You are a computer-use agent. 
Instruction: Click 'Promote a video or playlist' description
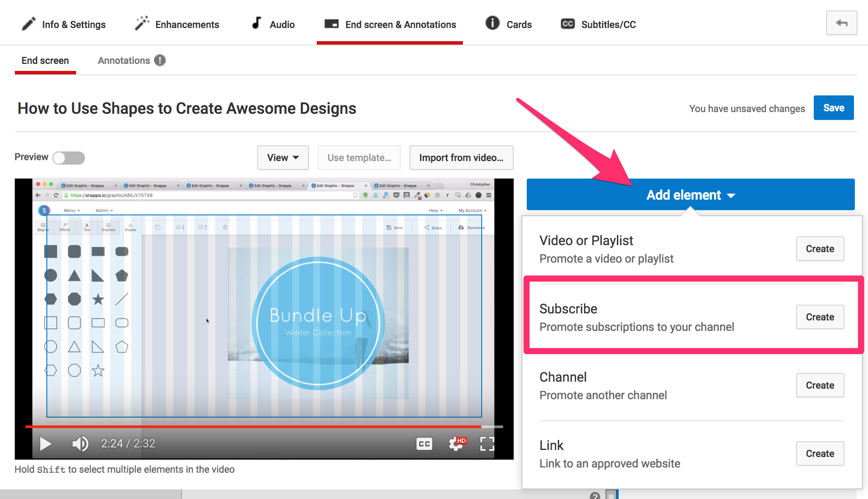606,259
